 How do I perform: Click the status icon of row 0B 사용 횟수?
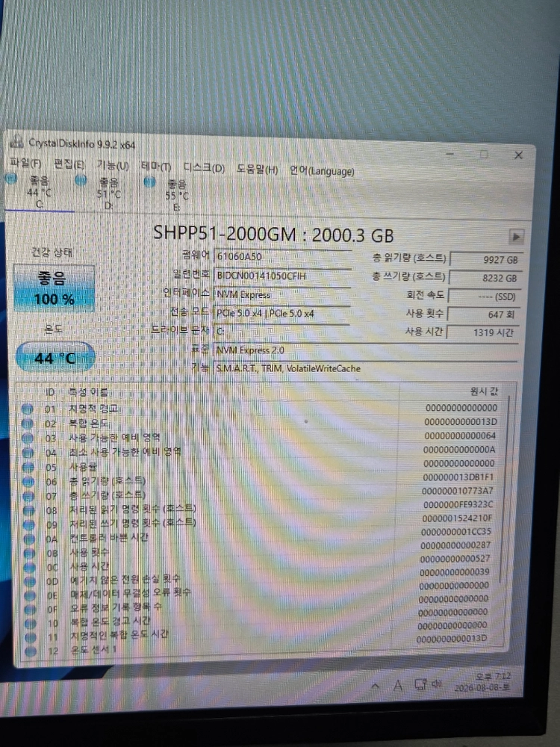tap(30, 553)
